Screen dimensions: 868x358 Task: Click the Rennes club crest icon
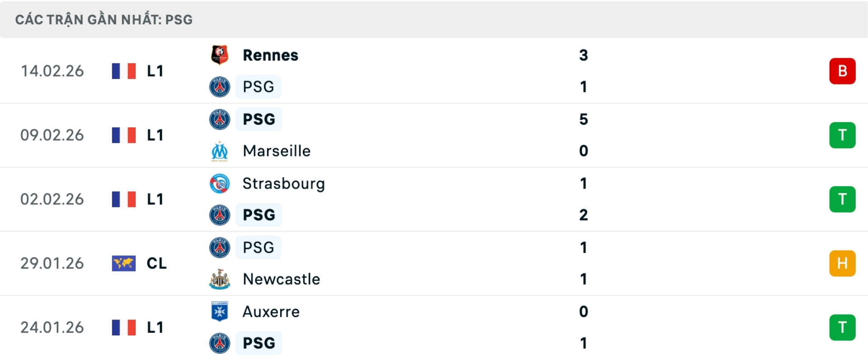coord(220,55)
